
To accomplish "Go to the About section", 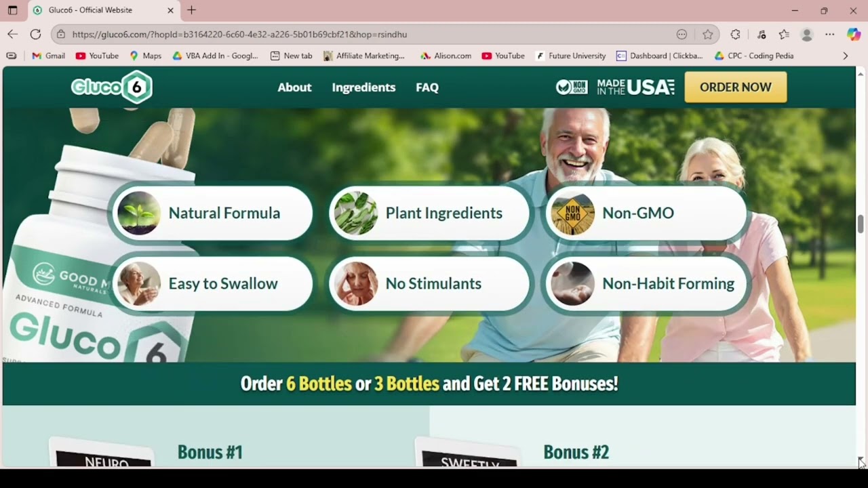I will point(294,87).
